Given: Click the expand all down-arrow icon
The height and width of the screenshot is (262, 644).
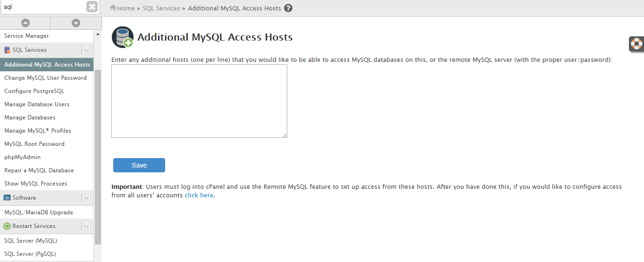Looking at the screenshot, I should pos(75,23).
